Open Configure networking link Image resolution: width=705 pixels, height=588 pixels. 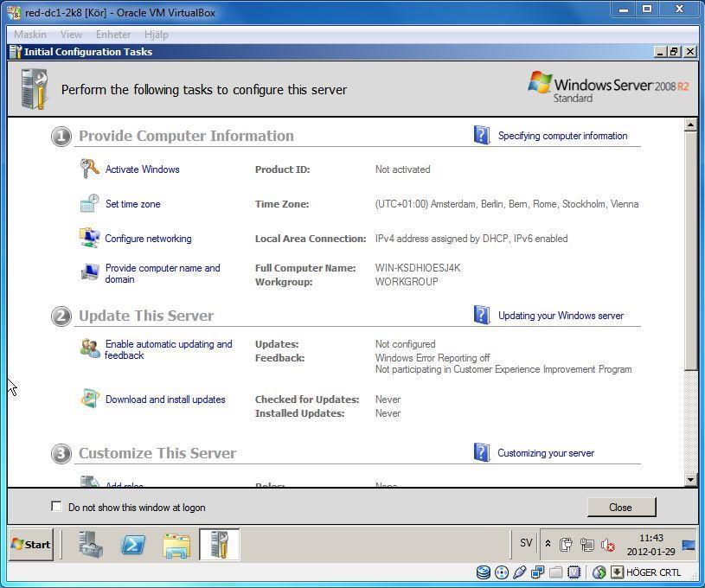tap(148, 239)
